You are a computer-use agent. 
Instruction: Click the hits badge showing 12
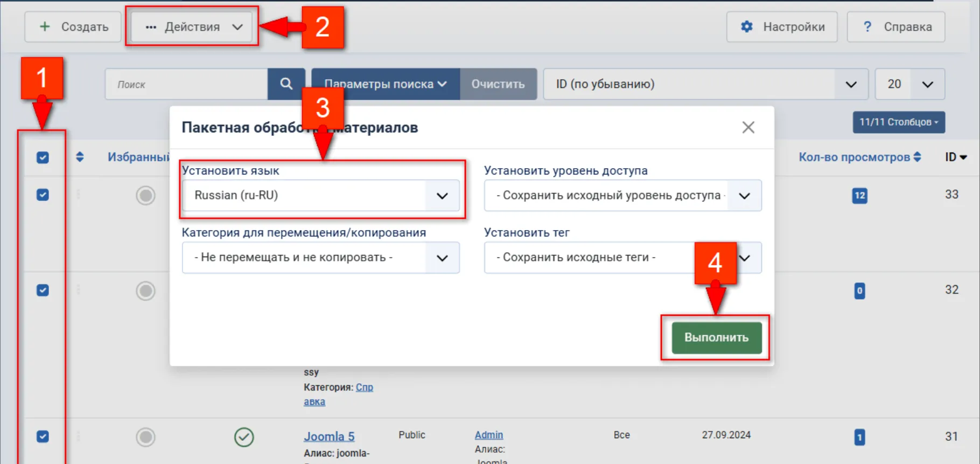click(x=859, y=196)
